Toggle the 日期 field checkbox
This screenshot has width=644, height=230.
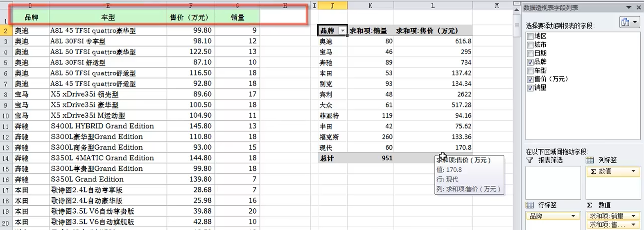click(x=530, y=54)
